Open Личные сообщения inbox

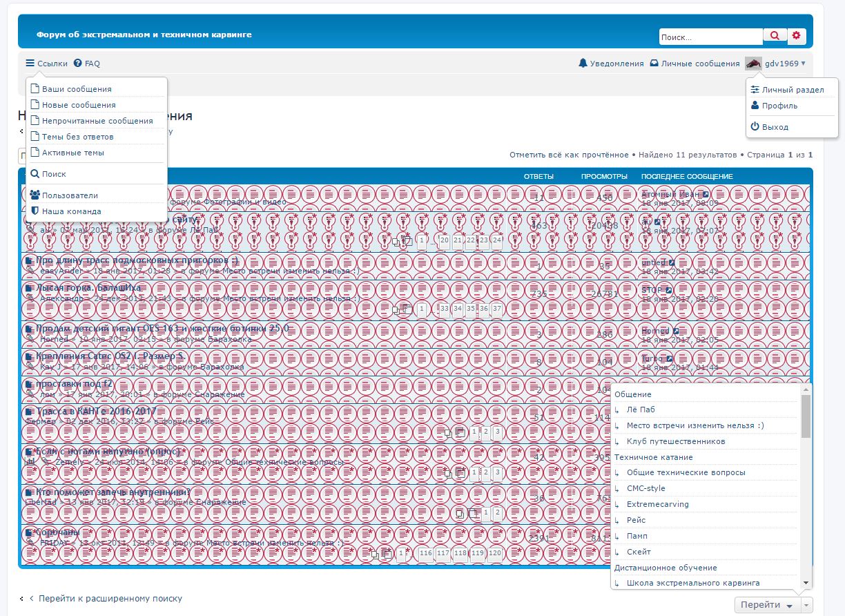pos(695,64)
